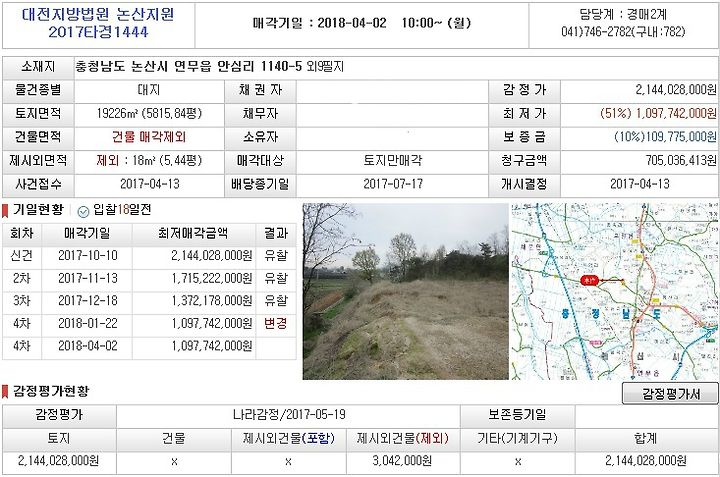Select the 사건접수 date 2017-04-13

pyautogui.click(x=149, y=184)
